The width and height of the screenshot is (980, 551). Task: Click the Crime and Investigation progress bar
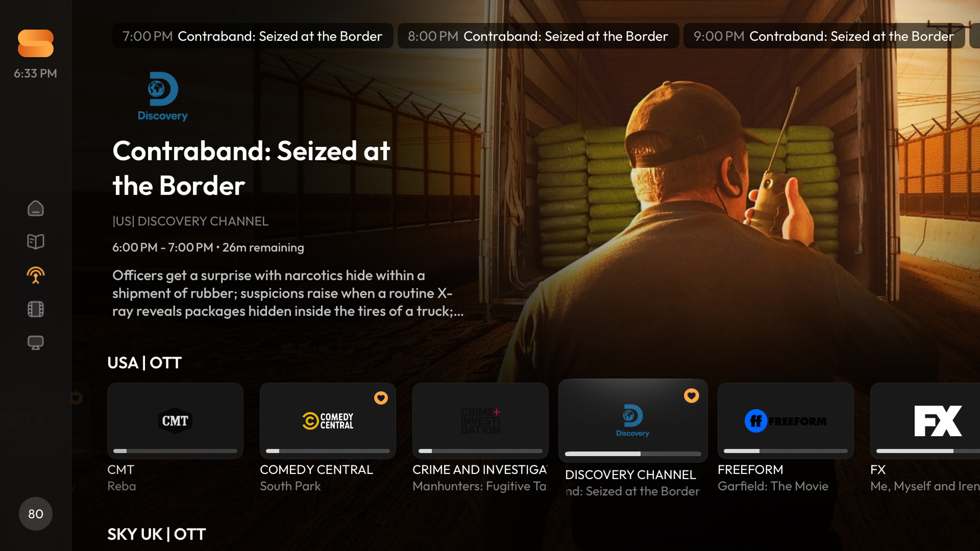coord(480,451)
